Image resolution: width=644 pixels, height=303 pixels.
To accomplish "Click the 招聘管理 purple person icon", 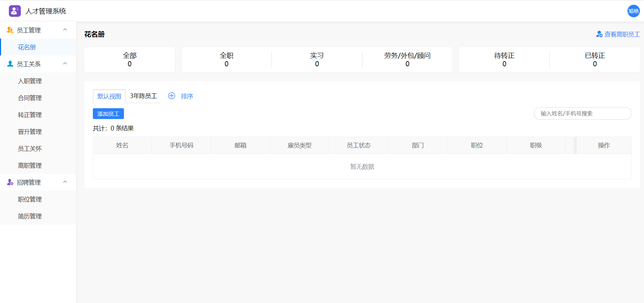I will click(10, 182).
